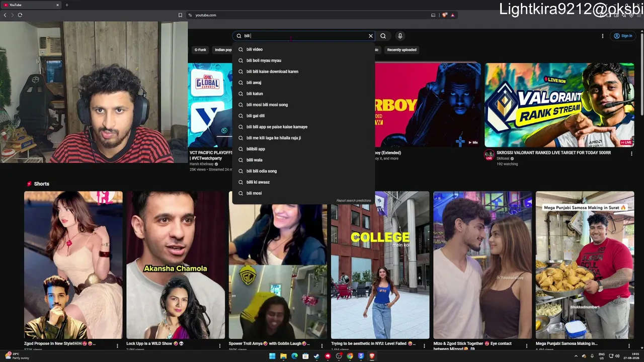Open options for Lock Upp short
The image size is (644, 362).
219,346
